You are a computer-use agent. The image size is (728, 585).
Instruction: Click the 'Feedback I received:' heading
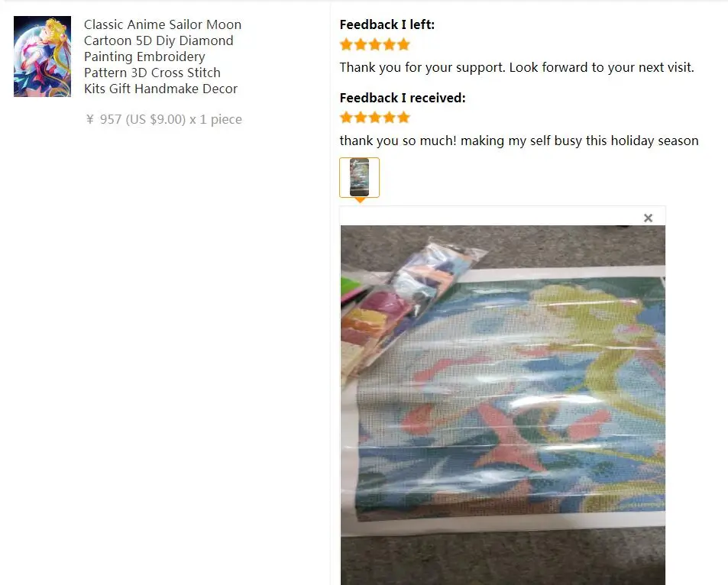point(403,98)
